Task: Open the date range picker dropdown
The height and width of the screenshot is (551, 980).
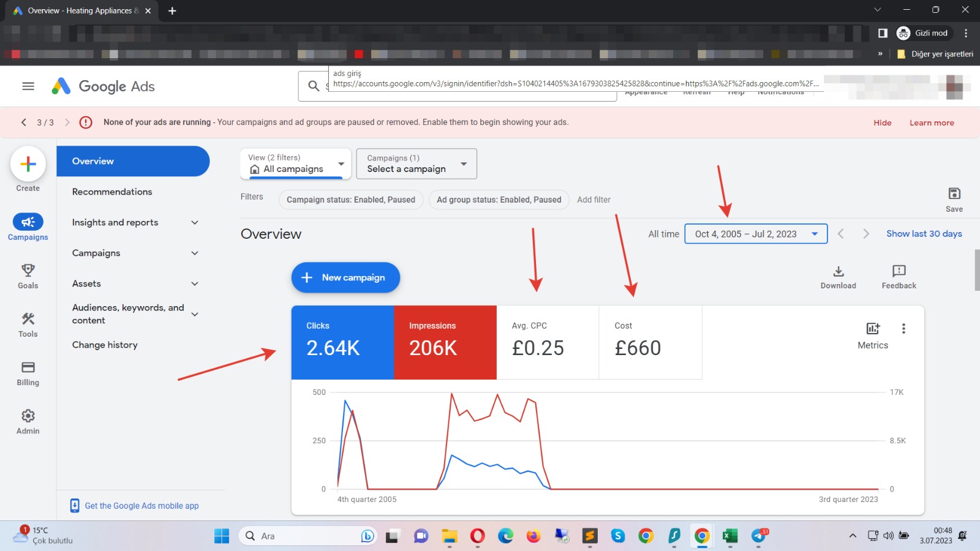Action: coord(756,234)
